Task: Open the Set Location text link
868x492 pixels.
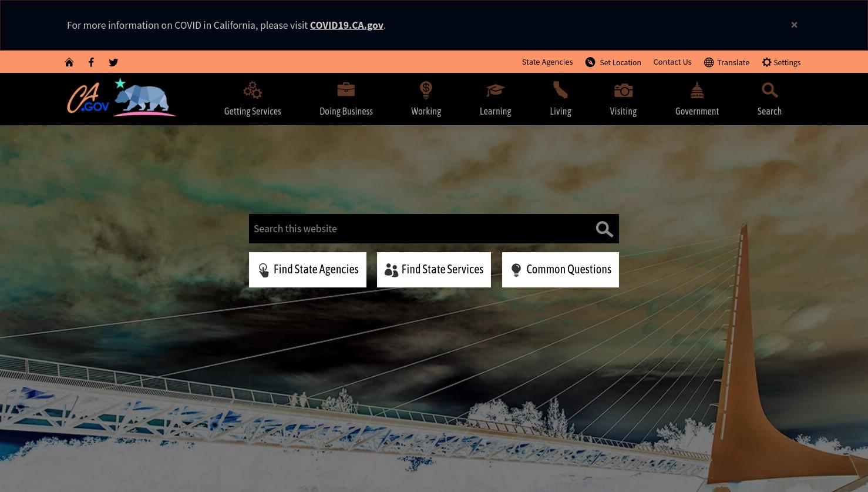Action: coord(620,62)
